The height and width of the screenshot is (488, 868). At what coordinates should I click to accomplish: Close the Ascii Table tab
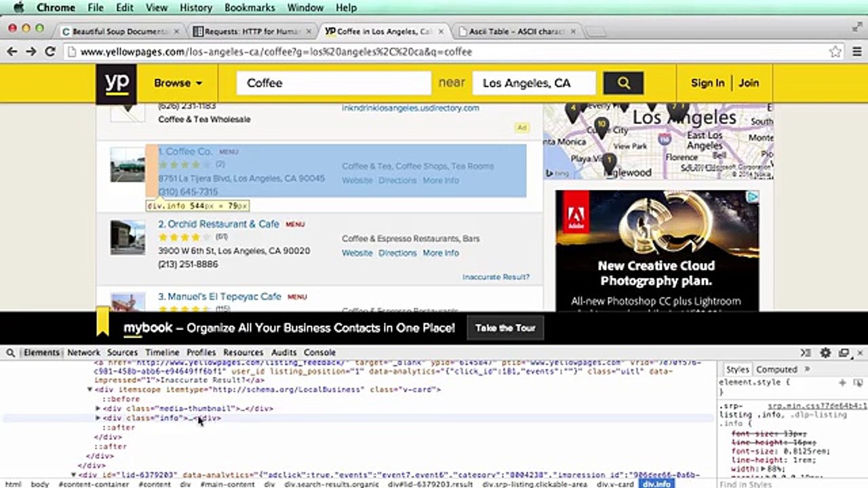pos(573,31)
